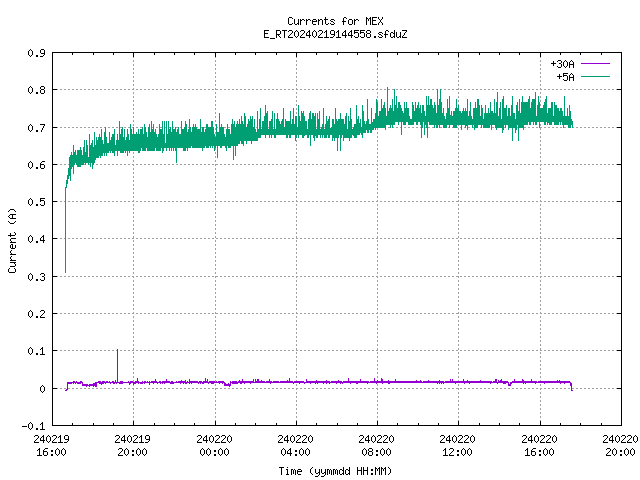Click the x-axis label 'Time (yymmdd HH:MM)'
Image resolution: width=640 pixels, height=480 pixels.
tap(335, 471)
